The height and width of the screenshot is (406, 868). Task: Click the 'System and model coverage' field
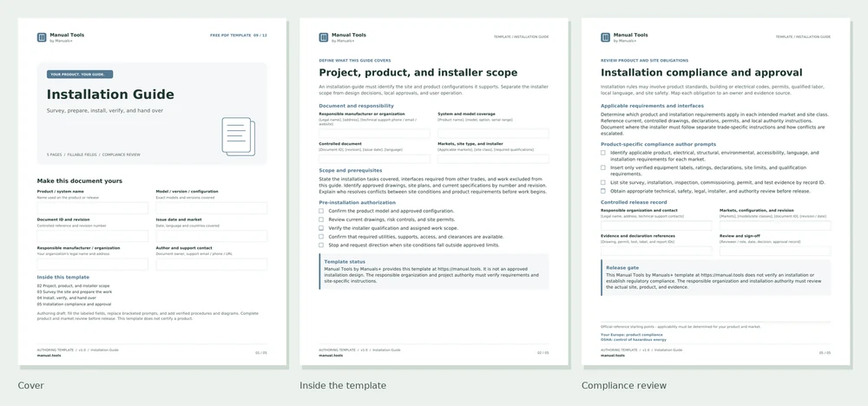tap(493, 134)
